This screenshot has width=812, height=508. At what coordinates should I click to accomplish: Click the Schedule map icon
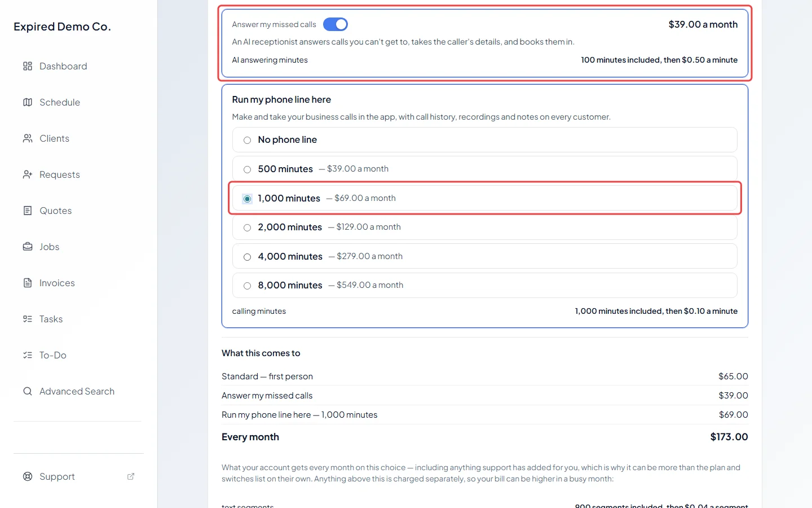tap(28, 102)
